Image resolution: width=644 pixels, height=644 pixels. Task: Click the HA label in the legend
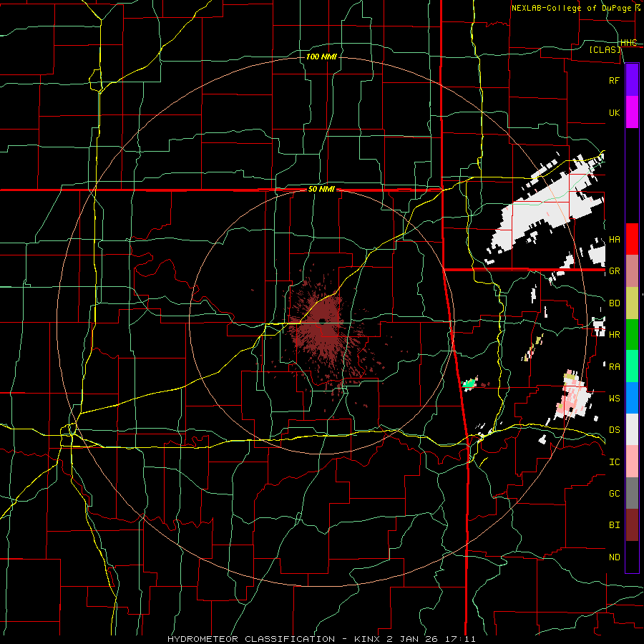point(615,240)
